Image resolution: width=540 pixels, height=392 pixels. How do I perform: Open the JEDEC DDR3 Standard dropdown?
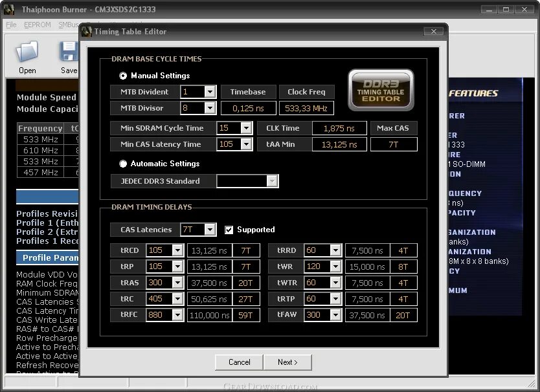[272, 181]
